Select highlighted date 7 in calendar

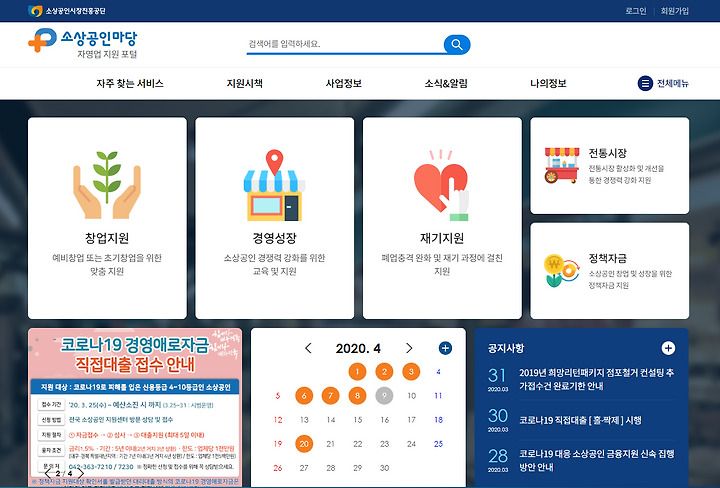331,395
